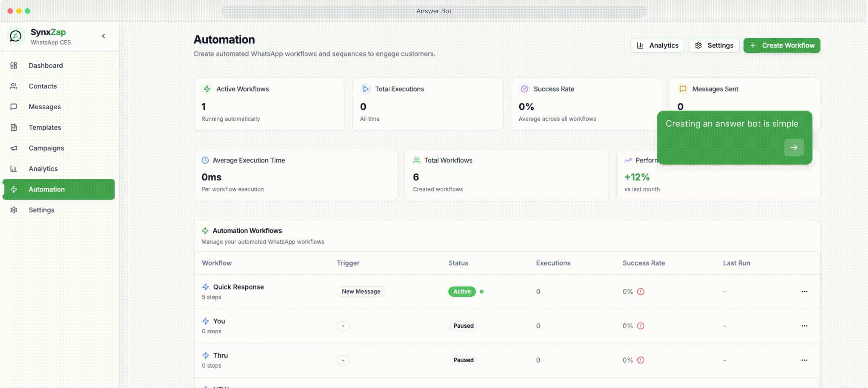Image resolution: width=868 pixels, height=388 pixels.
Task: Collapse the sidebar with the chevron
Action: 104,36
